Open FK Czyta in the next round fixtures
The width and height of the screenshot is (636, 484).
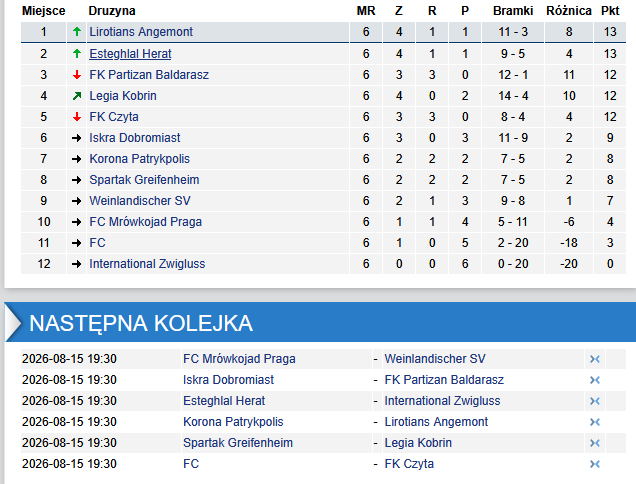(x=409, y=464)
